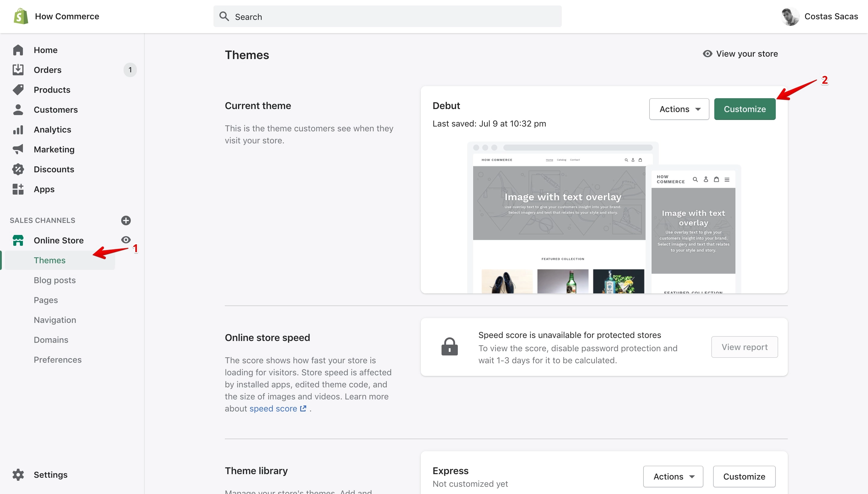The height and width of the screenshot is (494, 868).
Task: Click the eye icon beside Online Store
Action: point(126,240)
